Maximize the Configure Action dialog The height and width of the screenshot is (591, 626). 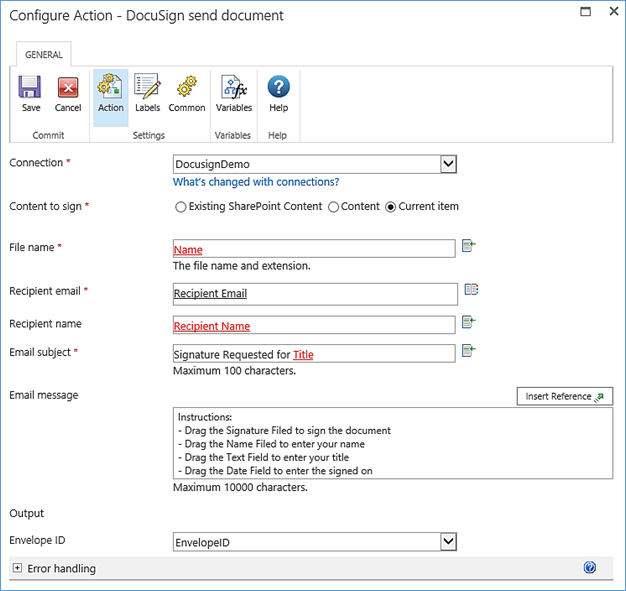[x=585, y=11]
